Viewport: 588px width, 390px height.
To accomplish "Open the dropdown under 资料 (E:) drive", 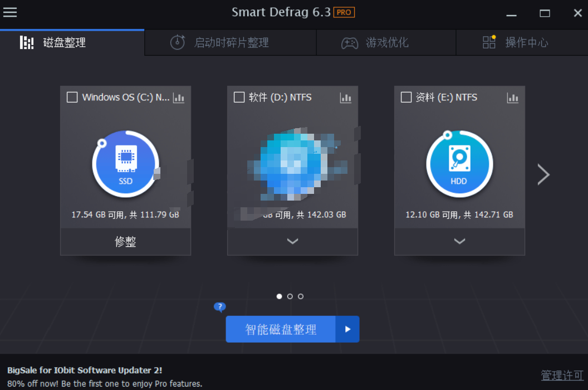I will [459, 241].
